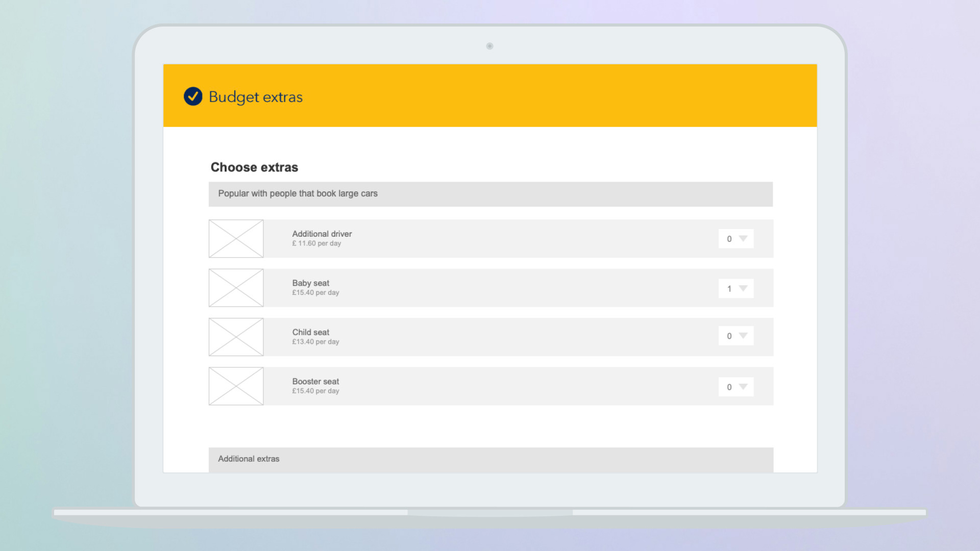Click the blue checkmark icon beside Budget extras

tap(193, 96)
